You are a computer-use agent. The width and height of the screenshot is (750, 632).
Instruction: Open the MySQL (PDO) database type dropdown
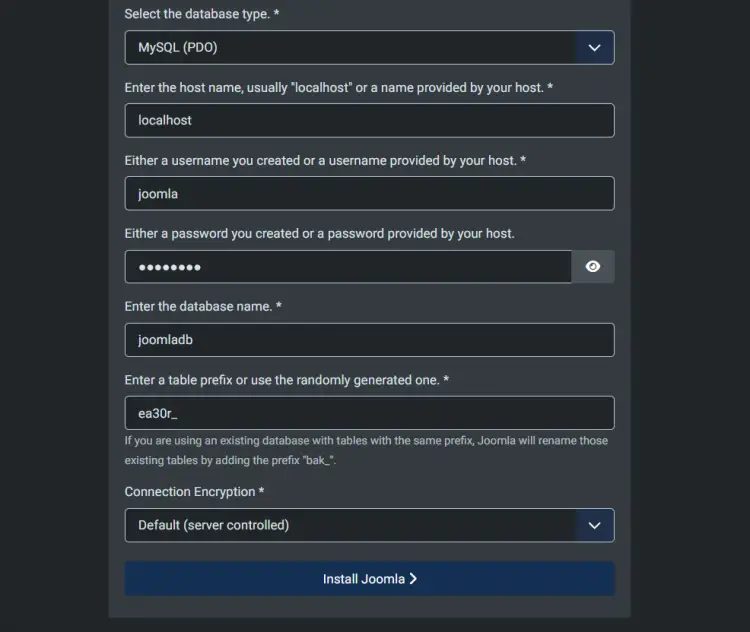coord(350,47)
